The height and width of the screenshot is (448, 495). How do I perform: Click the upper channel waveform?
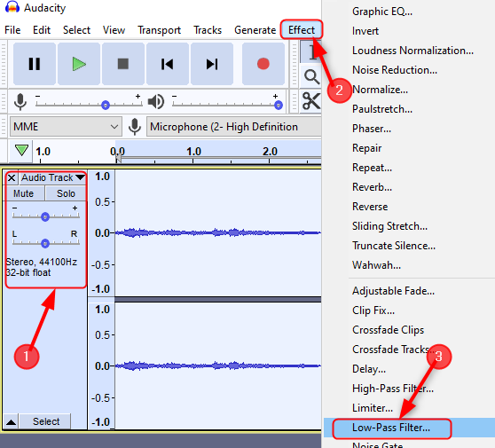pyautogui.click(x=218, y=233)
